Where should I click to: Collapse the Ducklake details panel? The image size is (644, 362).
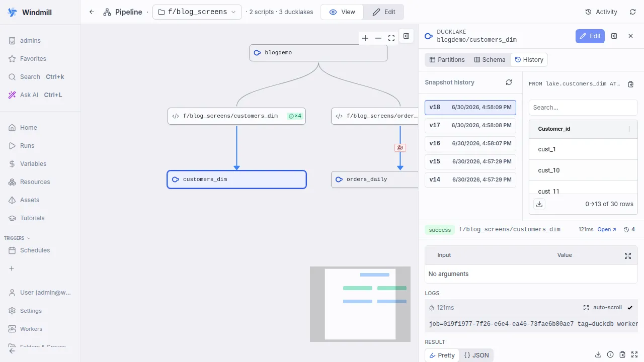(614, 36)
